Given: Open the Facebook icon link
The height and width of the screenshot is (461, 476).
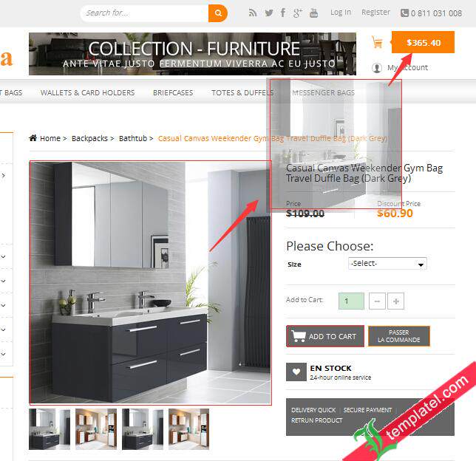Looking at the screenshot, I should pos(283,13).
